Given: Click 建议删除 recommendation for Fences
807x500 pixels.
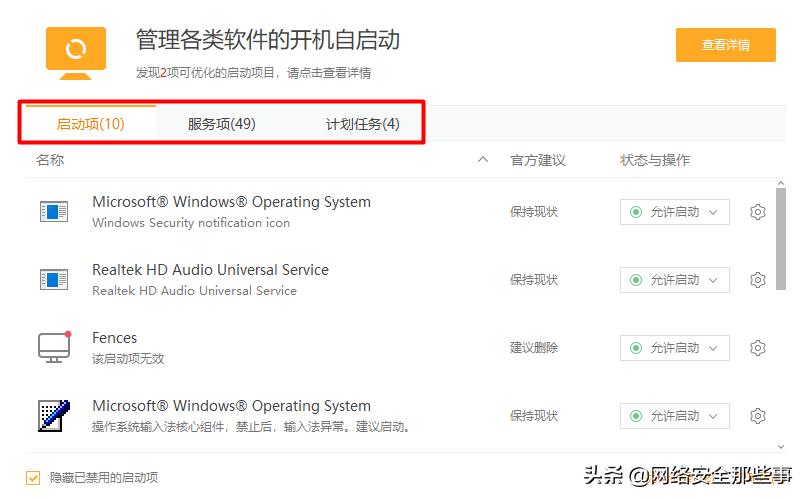Looking at the screenshot, I should (x=534, y=348).
